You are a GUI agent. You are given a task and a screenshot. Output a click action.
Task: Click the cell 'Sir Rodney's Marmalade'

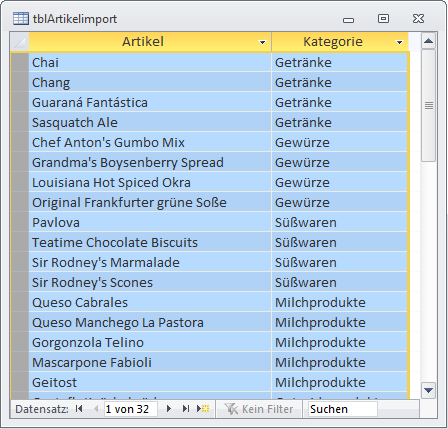(150, 262)
